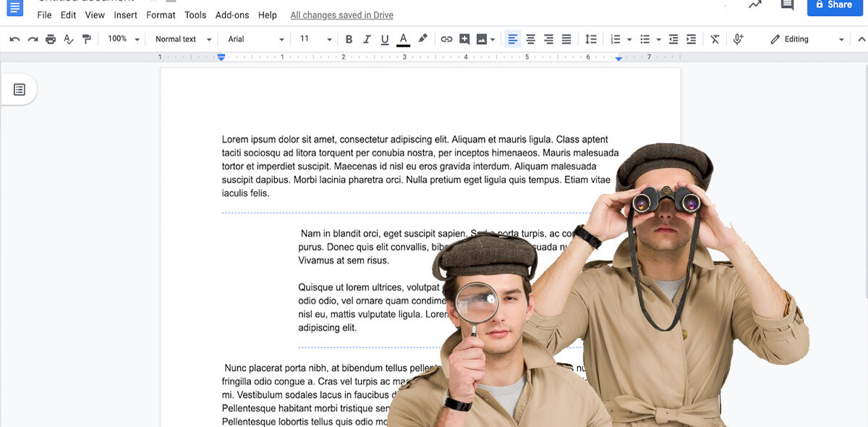The width and height of the screenshot is (868, 427).
Task: Click the blue Share button
Action: click(834, 6)
